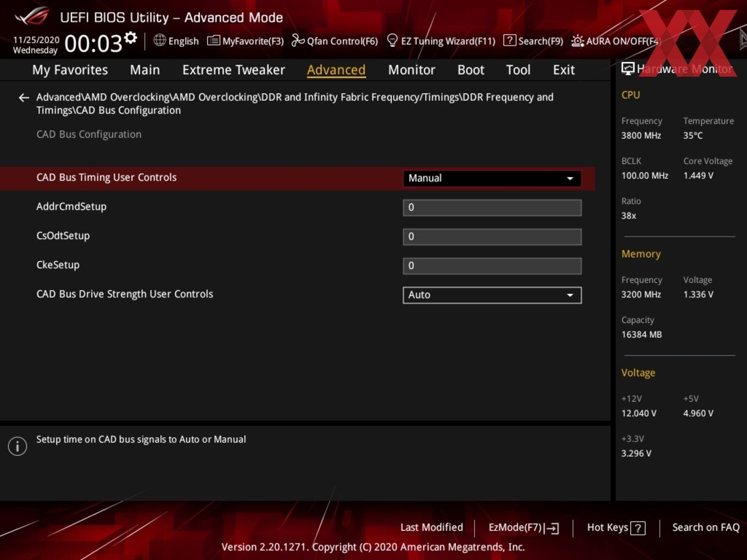Click the Core Voltage value 1.449 V

[x=698, y=176]
